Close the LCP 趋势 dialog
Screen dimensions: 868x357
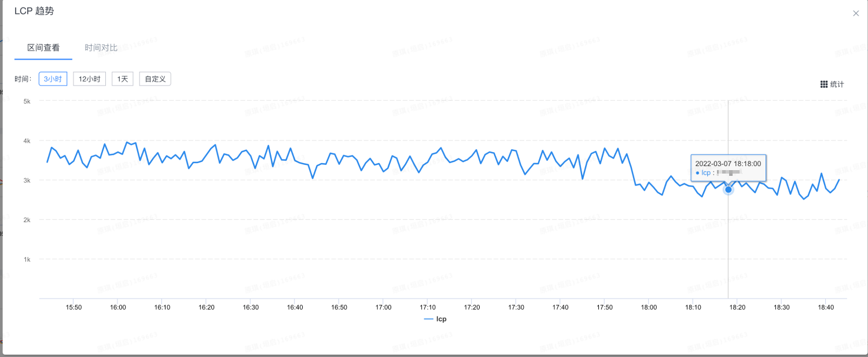click(x=856, y=13)
